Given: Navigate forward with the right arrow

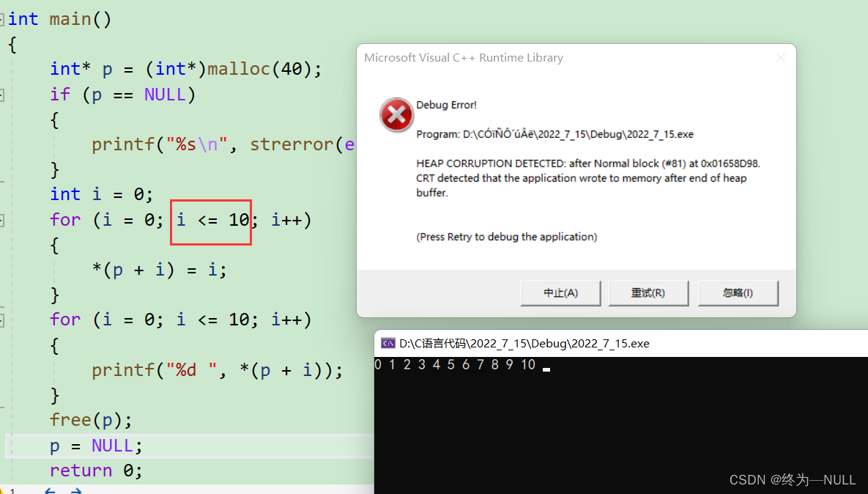Looking at the screenshot, I should (75, 490).
